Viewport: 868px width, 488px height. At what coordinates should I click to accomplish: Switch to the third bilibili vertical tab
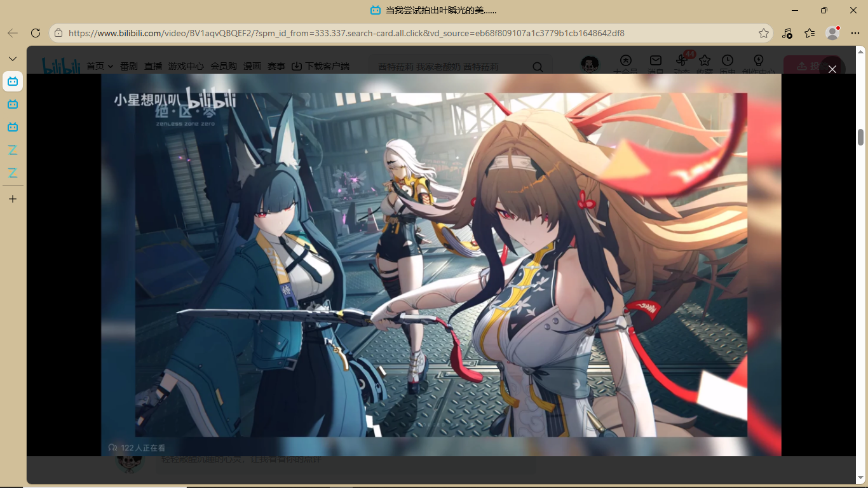(13, 127)
